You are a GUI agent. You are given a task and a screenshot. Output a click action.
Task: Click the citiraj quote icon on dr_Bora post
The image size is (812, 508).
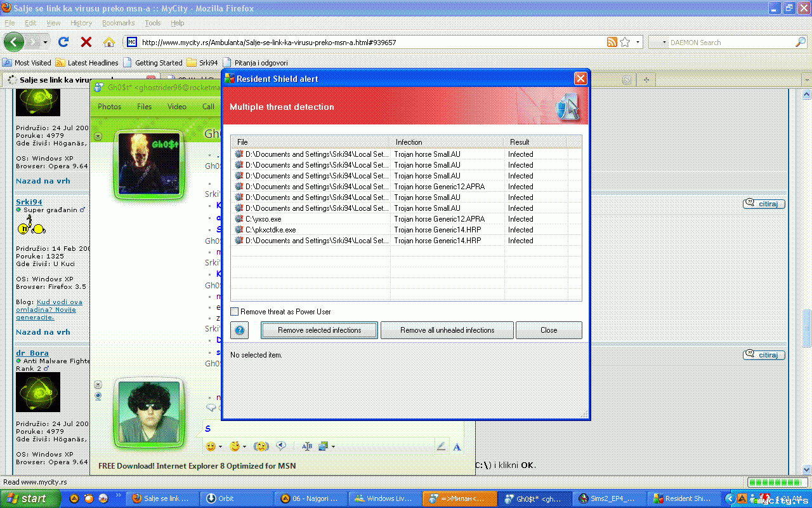pyautogui.click(x=764, y=355)
